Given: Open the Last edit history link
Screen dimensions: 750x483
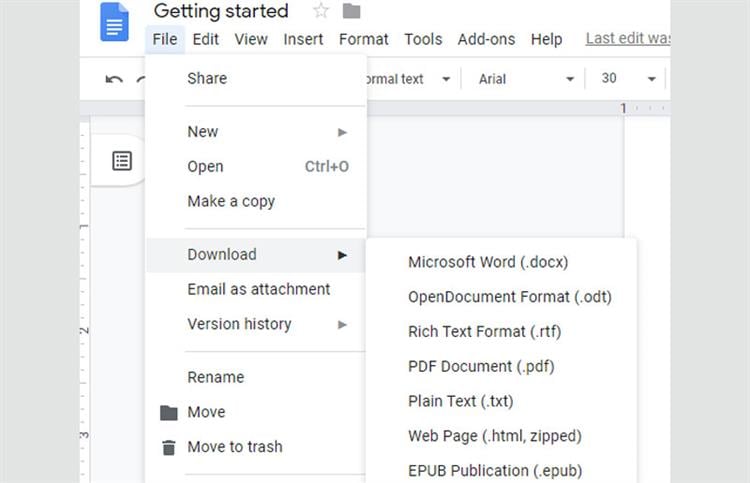Looking at the screenshot, I should pyautogui.click(x=628, y=38).
